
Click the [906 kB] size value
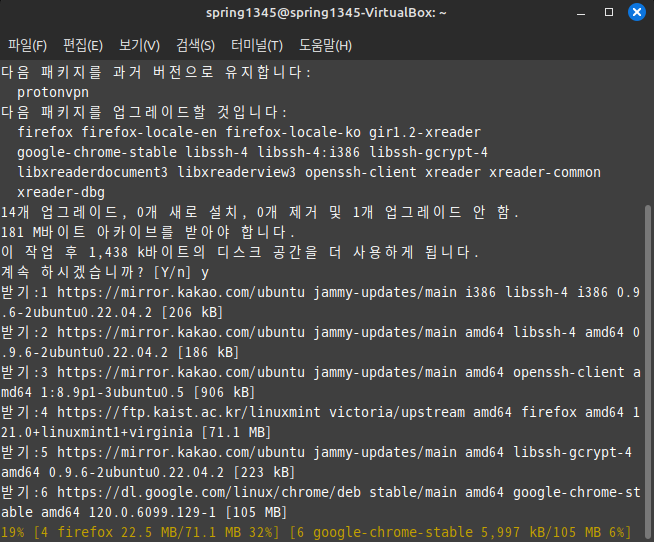click(x=224, y=392)
